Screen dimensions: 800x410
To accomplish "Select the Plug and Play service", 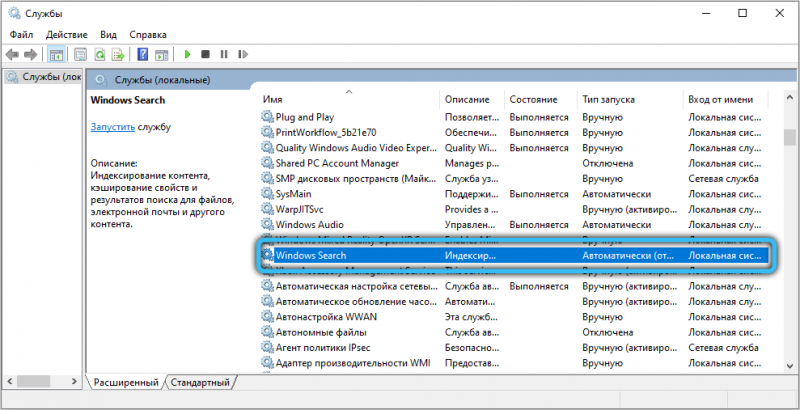I will (514, 117).
